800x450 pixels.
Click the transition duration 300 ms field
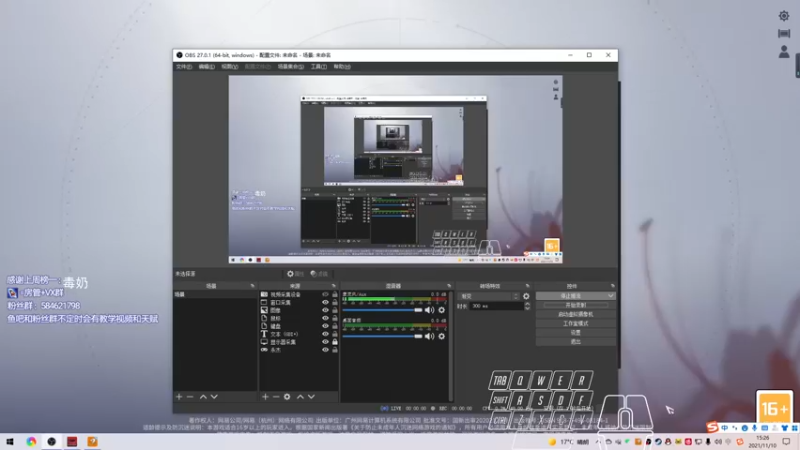click(496, 306)
